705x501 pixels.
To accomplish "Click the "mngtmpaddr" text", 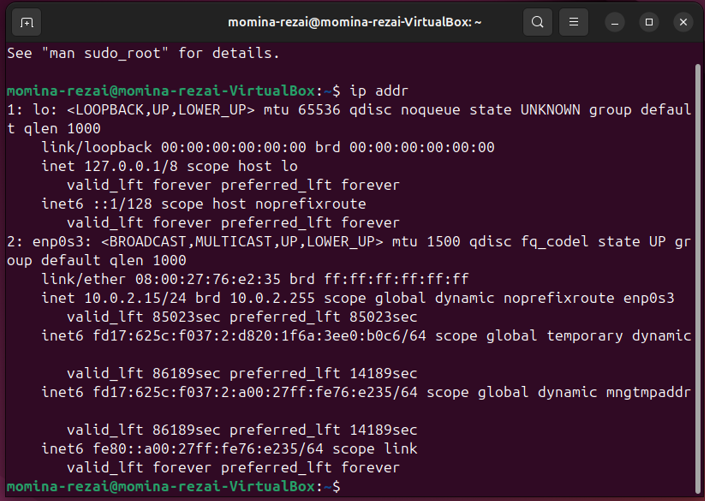I will pos(648,392).
